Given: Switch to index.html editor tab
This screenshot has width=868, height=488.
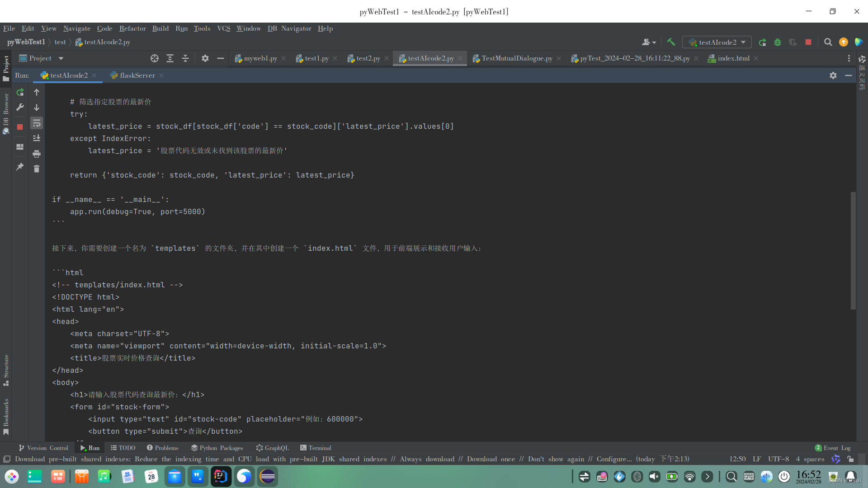Looking at the screenshot, I should point(733,58).
